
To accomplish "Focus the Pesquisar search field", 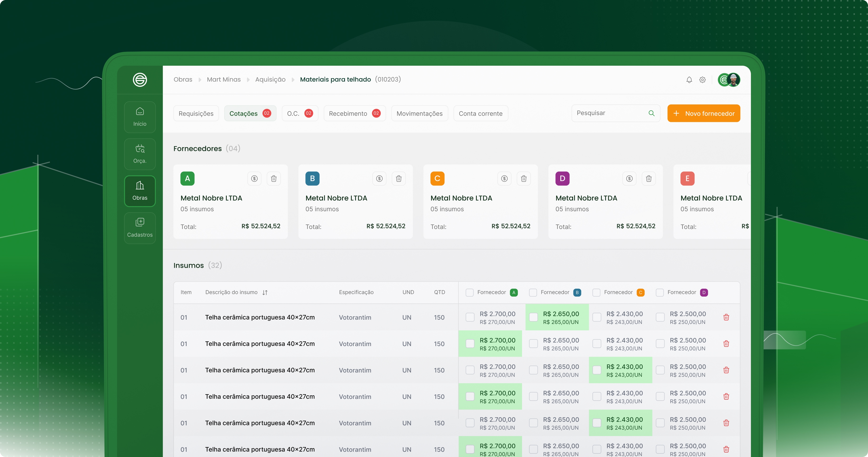I will tap(616, 113).
